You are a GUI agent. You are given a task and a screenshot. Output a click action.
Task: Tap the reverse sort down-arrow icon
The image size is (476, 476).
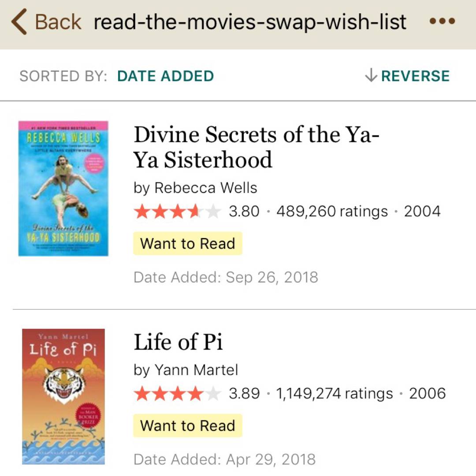click(371, 76)
